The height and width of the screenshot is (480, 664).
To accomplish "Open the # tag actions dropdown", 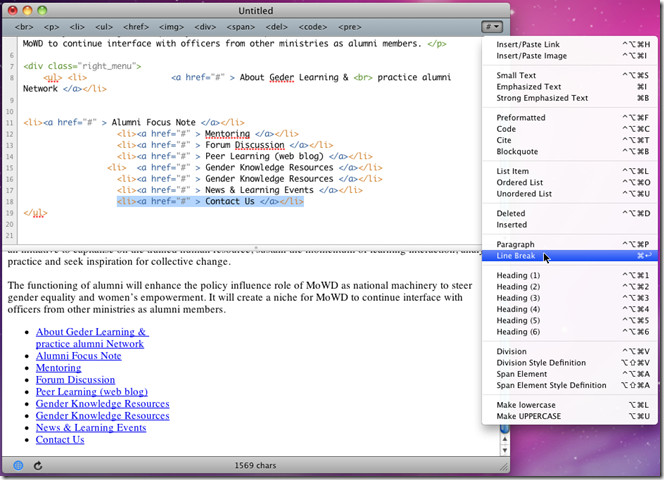I will (x=492, y=27).
